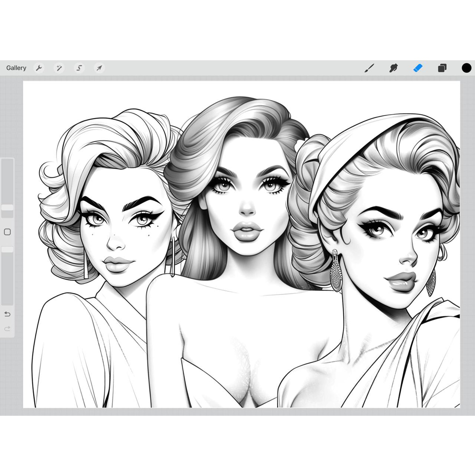Undo the last brush stroke

pos(8,314)
